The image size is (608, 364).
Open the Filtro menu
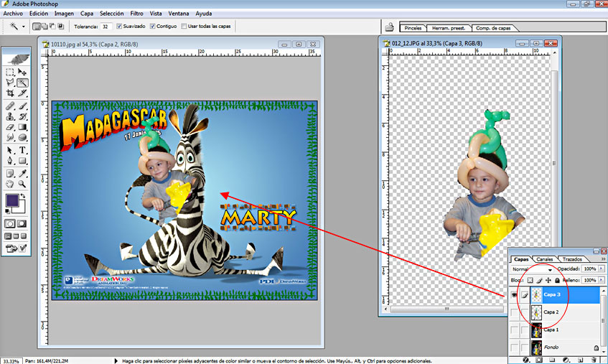[x=136, y=14]
